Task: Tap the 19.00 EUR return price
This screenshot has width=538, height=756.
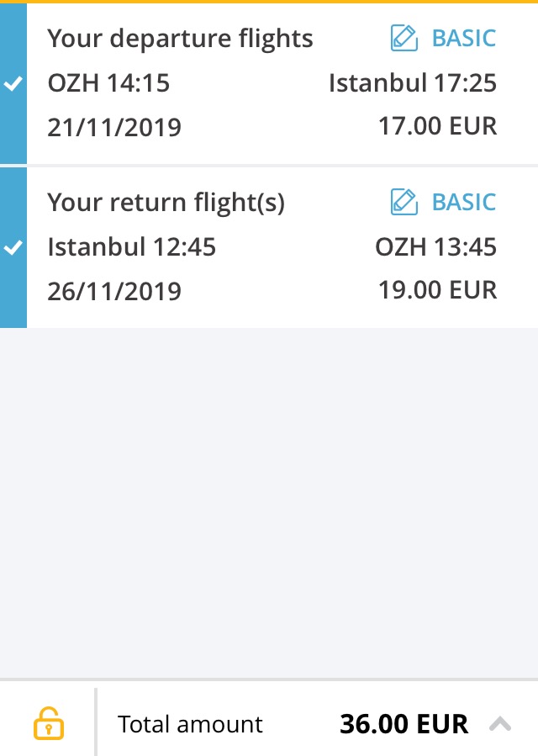Action: 438,290
